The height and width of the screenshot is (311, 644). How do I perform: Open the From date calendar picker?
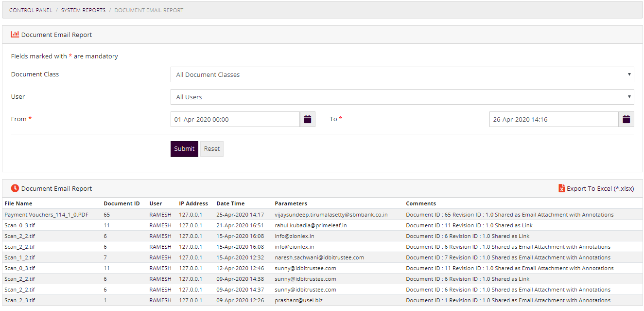(307, 119)
